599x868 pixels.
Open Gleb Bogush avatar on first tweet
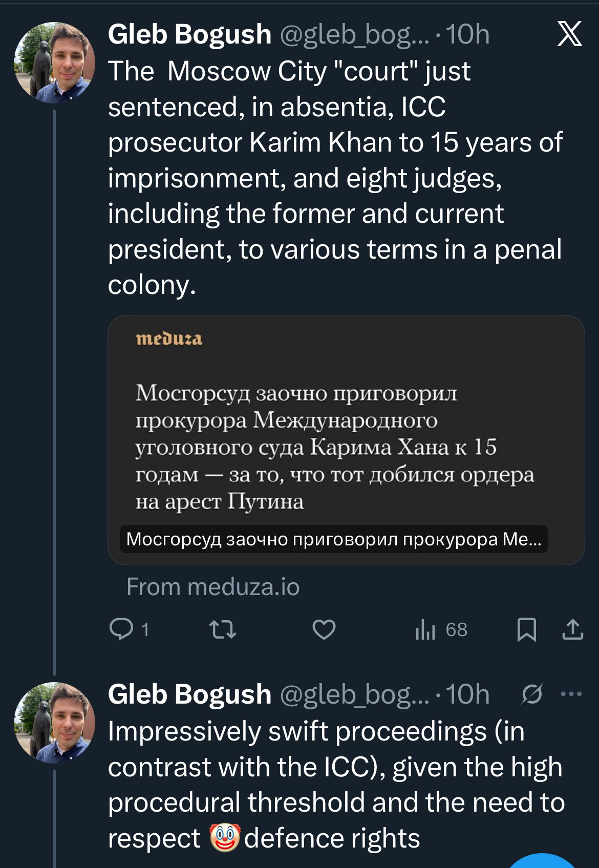(54, 62)
